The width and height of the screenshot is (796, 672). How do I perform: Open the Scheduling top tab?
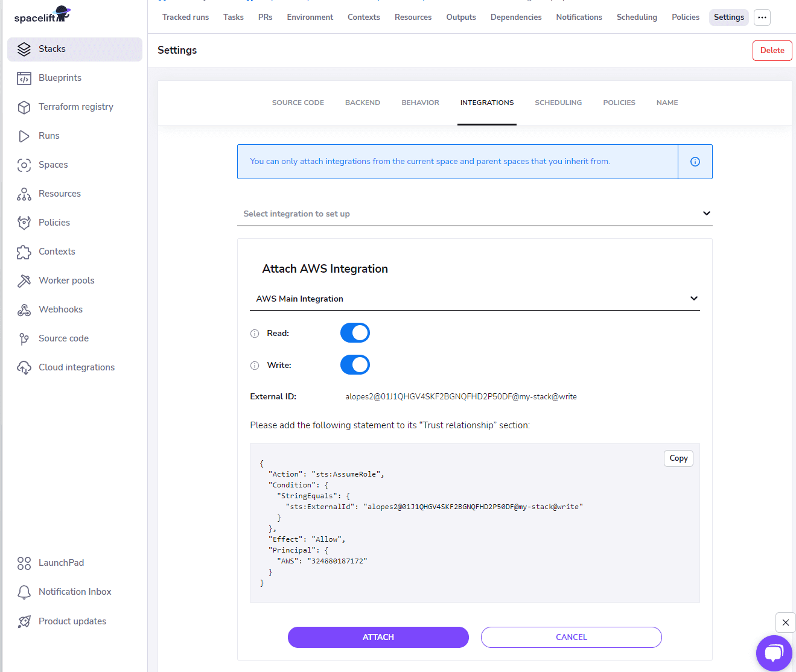[637, 17]
